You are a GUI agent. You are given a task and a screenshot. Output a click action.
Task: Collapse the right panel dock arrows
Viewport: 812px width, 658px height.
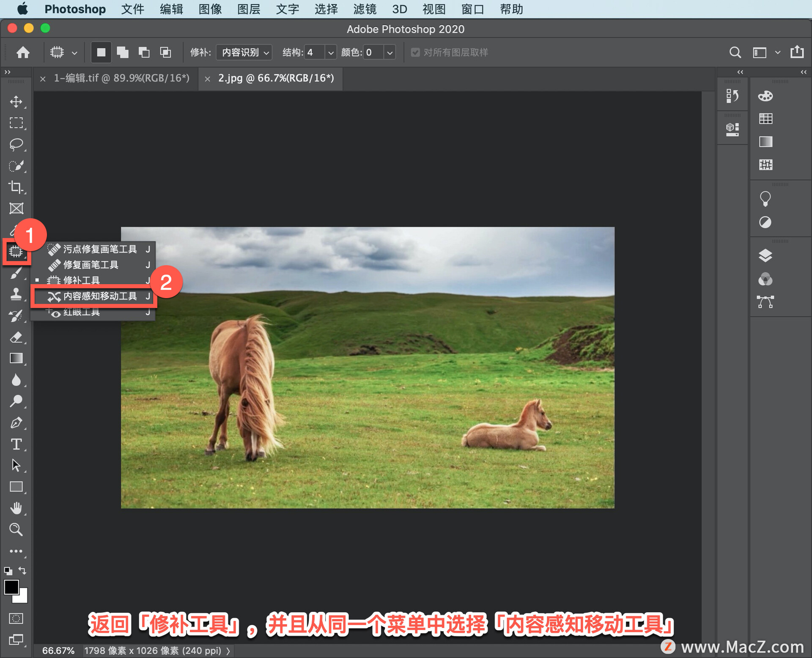(x=804, y=72)
